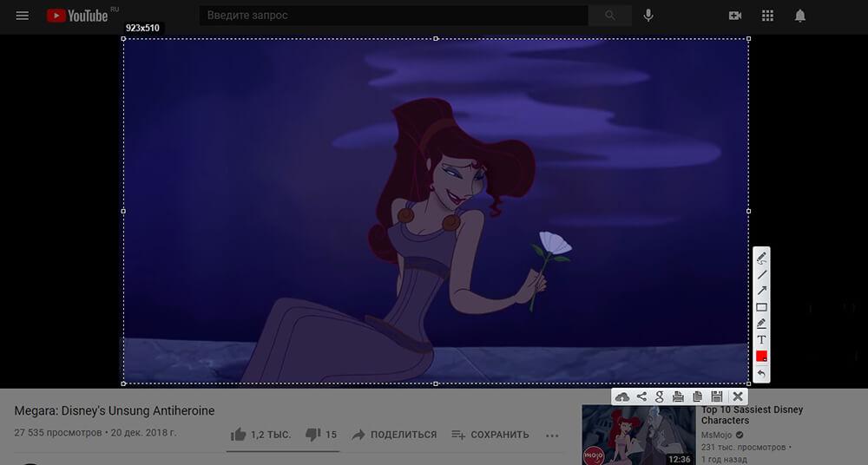Click the ПОДЕЛИТЬСЯ share button
The width and height of the screenshot is (868, 465).
coord(394,435)
